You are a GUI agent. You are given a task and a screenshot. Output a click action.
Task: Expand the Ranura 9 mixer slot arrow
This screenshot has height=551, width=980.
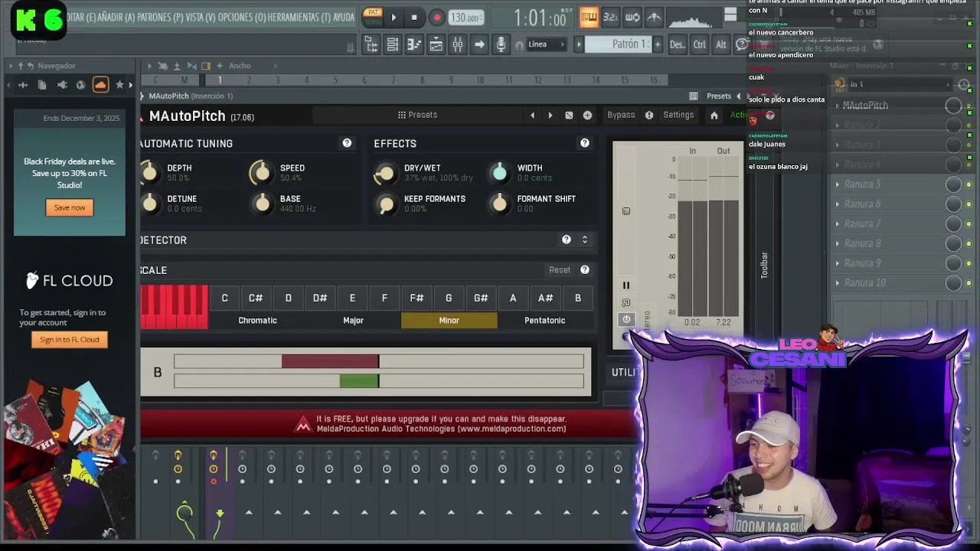[x=838, y=263]
